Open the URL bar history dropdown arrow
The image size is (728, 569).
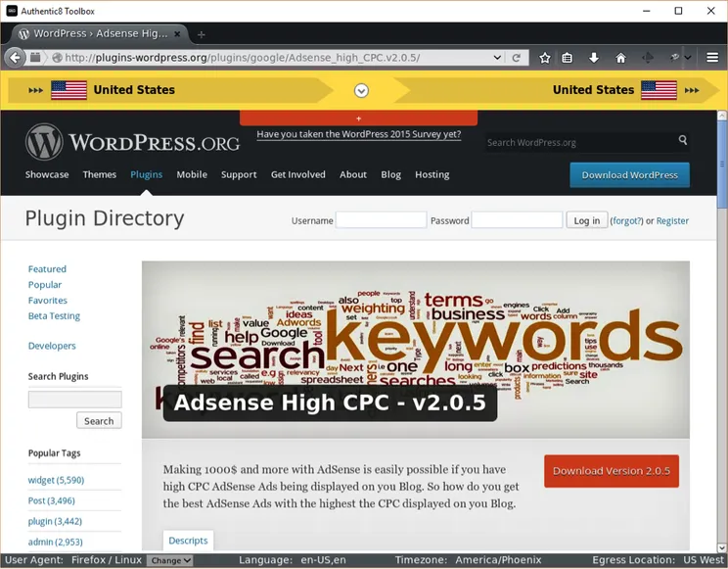click(x=498, y=58)
